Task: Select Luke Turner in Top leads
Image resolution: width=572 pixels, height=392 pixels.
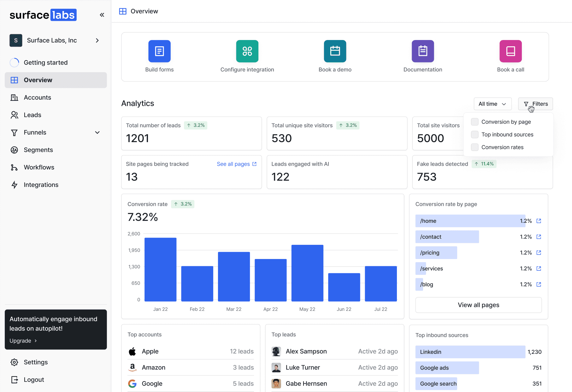Action: point(334,367)
